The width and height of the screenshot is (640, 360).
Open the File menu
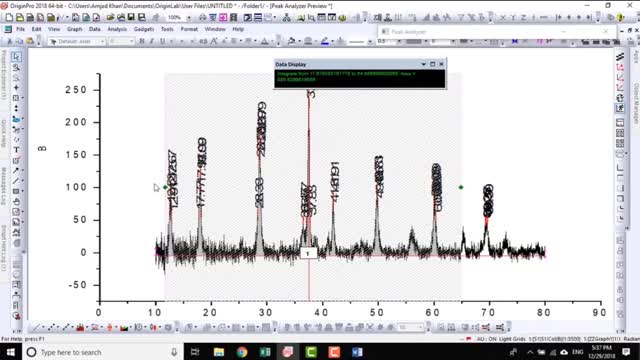[20, 29]
